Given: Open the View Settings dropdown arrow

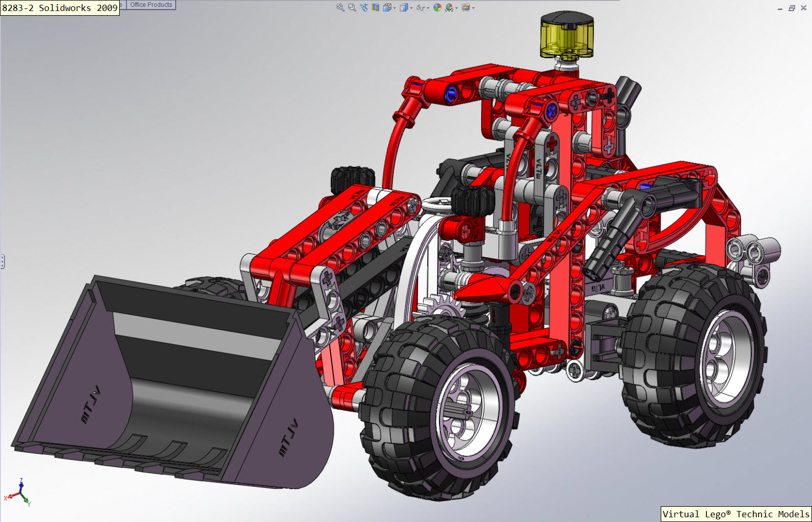Looking at the screenshot, I should pos(473,8).
